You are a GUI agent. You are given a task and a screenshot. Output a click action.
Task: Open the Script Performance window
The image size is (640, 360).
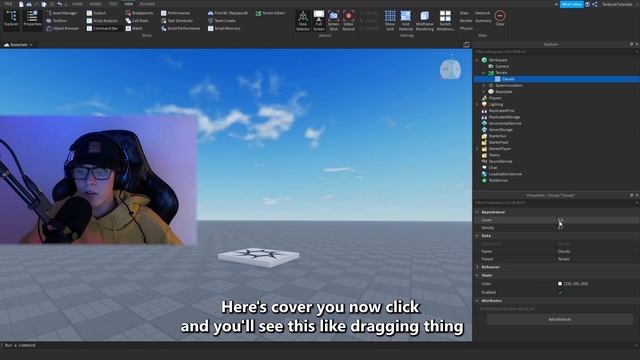tap(180, 29)
